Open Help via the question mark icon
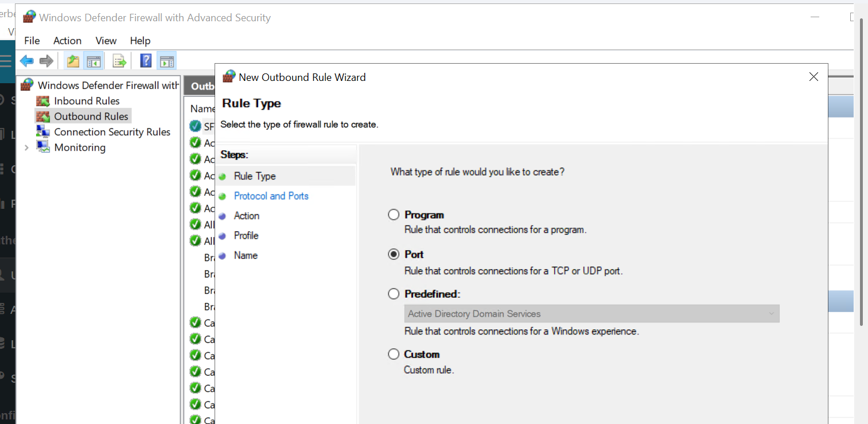The height and width of the screenshot is (424, 868). [146, 61]
